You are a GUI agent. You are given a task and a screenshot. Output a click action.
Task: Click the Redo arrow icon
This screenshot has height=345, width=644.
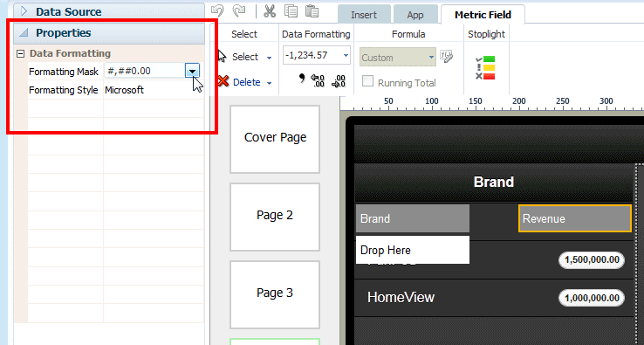tap(238, 11)
